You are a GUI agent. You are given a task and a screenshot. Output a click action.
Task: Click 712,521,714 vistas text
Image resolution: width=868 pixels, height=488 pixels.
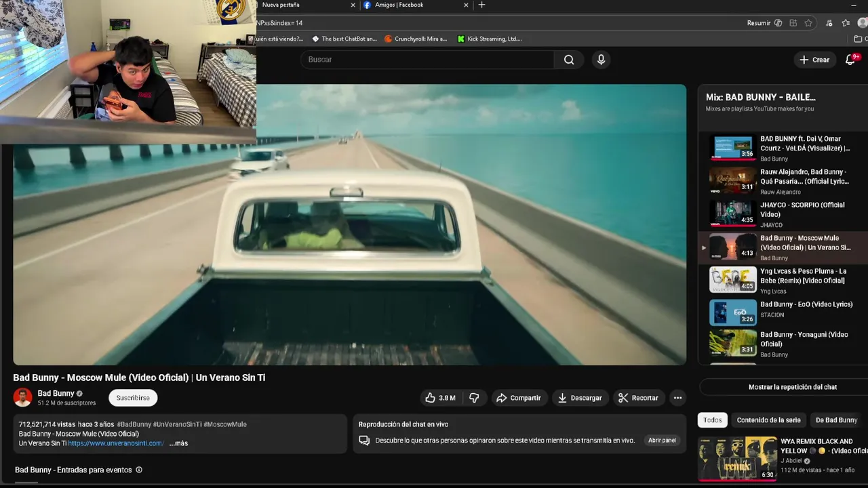47,424
